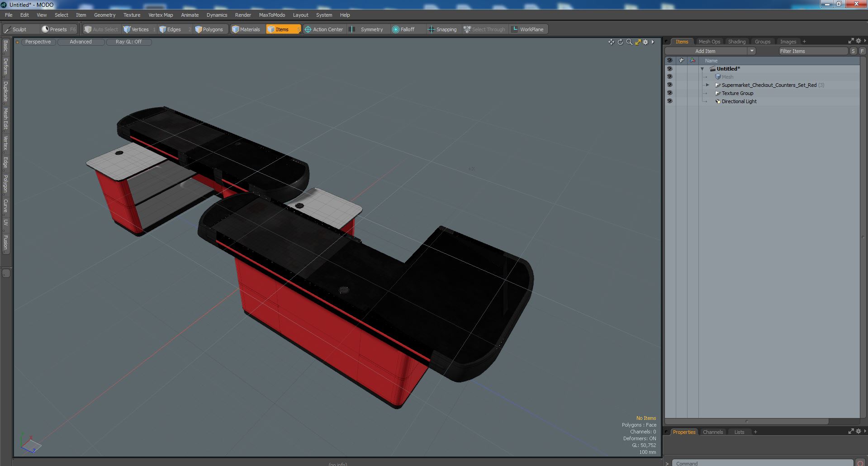Toggle the WorkPlane button
Screen dimensions: 868x466
tap(528, 29)
